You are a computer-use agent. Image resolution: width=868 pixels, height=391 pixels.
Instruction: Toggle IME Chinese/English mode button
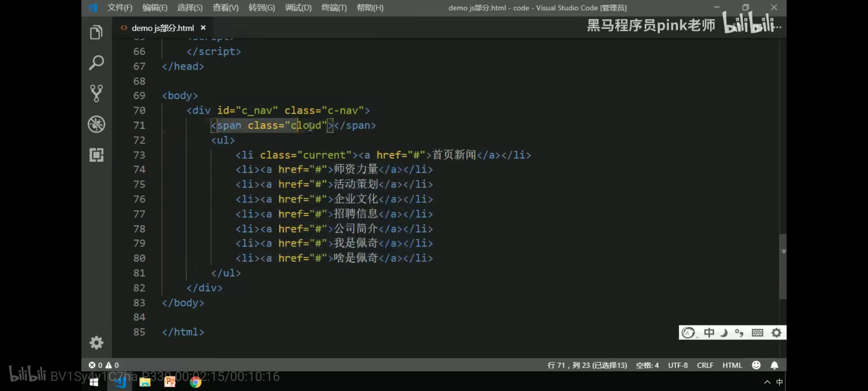[709, 332]
